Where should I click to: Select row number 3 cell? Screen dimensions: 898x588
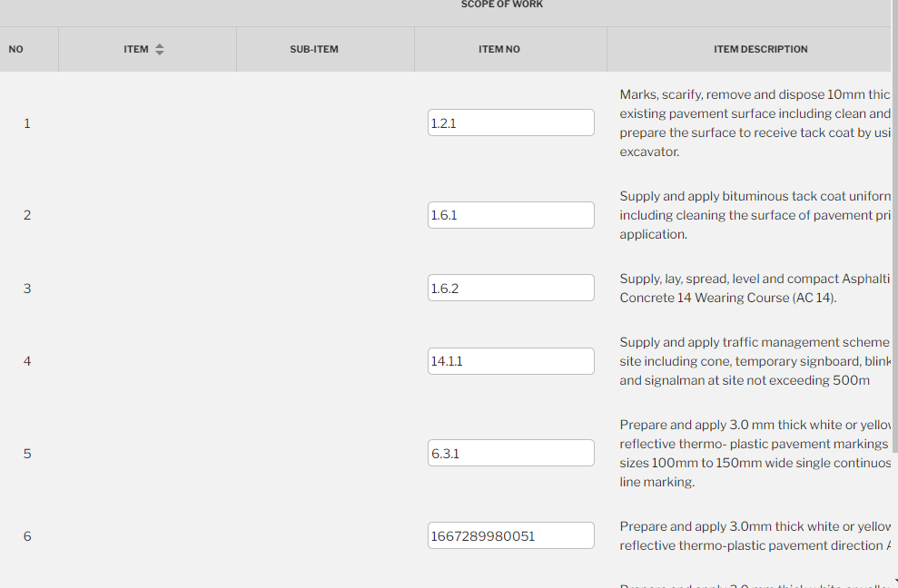(x=27, y=289)
